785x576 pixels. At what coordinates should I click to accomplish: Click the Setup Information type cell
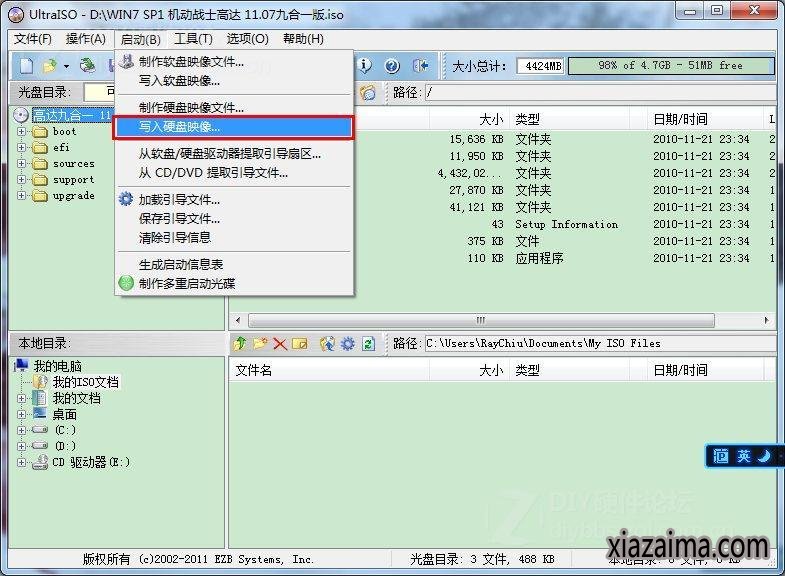pos(567,224)
